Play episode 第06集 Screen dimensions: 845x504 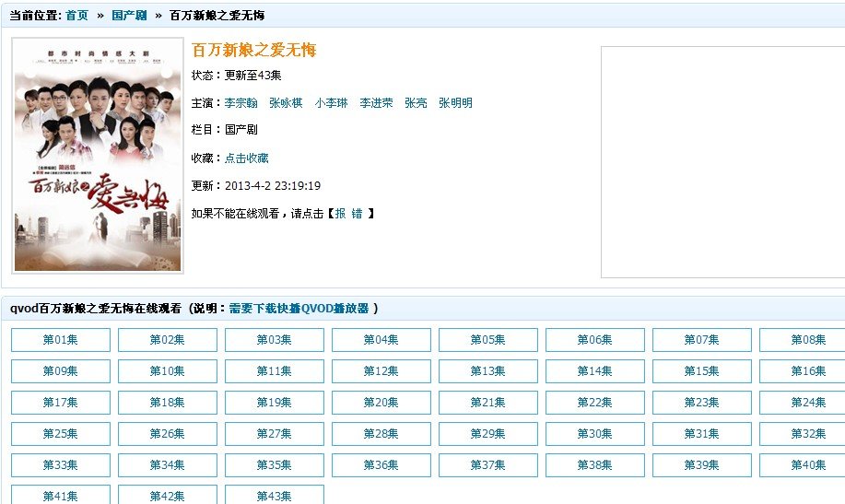click(x=595, y=340)
